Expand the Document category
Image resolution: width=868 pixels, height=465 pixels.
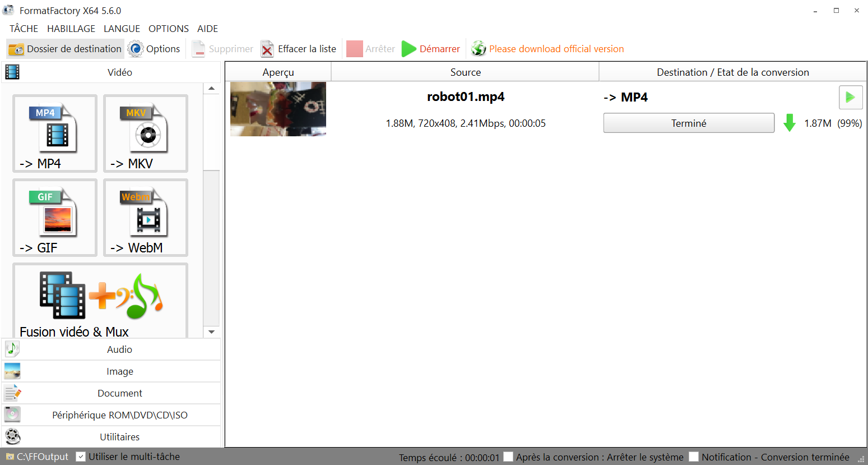[x=111, y=393]
